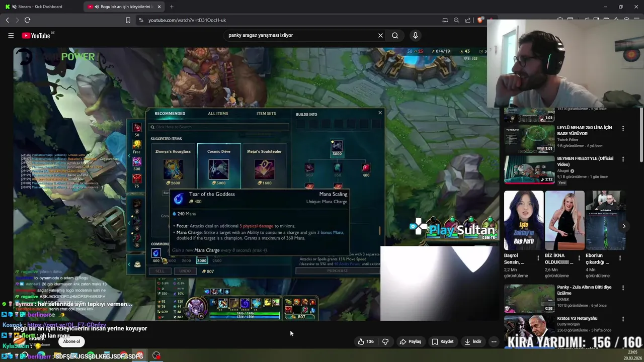
Task: Click the SELL button in shop
Action: (159, 271)
